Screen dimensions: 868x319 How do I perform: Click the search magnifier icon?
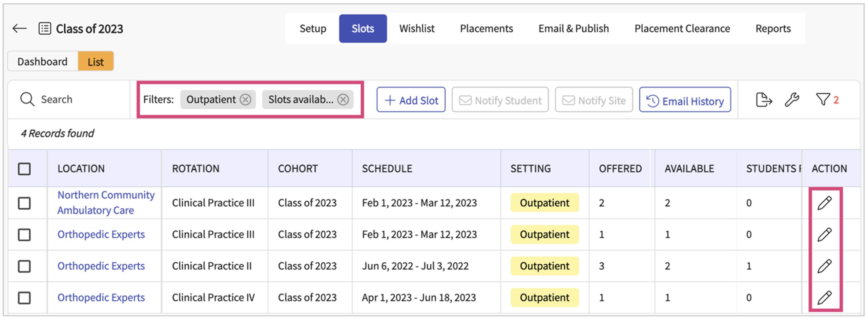coord(27,100)
